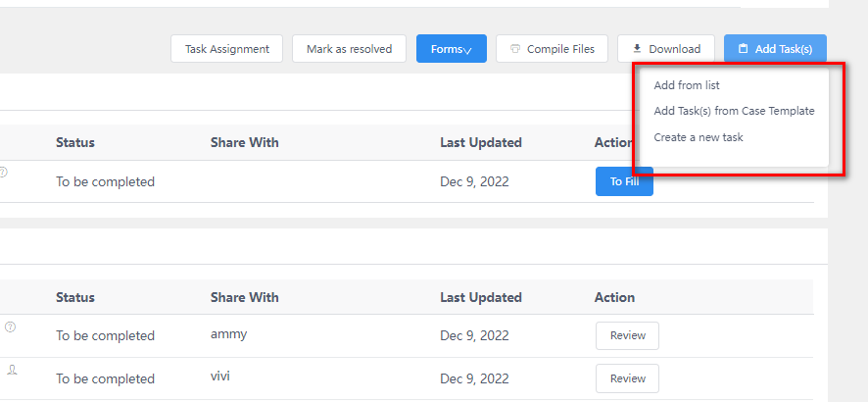The height and width of the screenshot is (402, 868).
Task: Click the download arrow icon
Action: click(637, 49)
